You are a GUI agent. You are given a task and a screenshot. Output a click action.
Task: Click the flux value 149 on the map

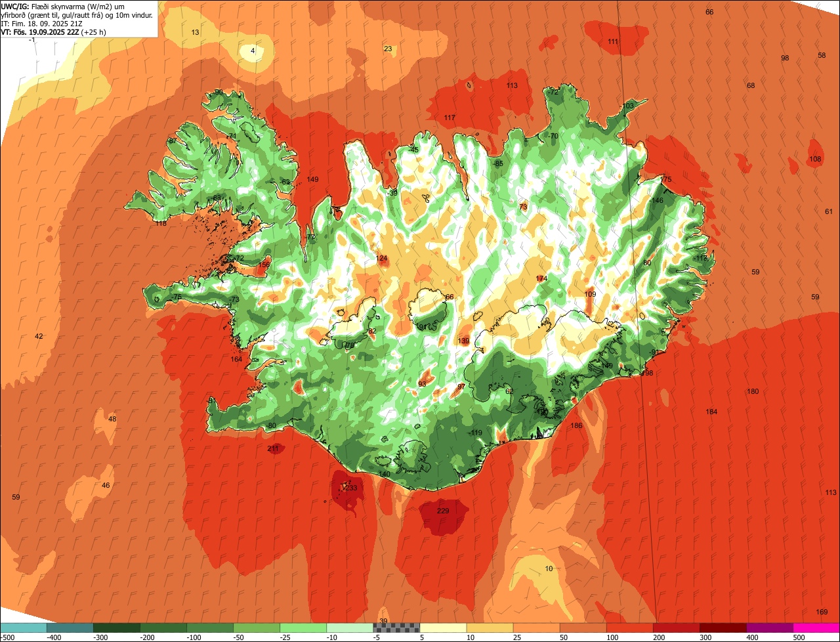[x=312, y=179]
